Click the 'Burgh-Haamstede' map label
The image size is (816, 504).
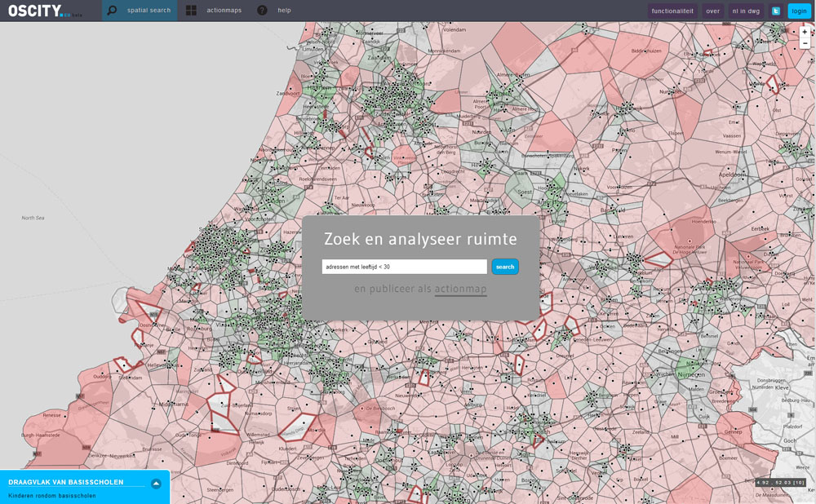(41, 435)
